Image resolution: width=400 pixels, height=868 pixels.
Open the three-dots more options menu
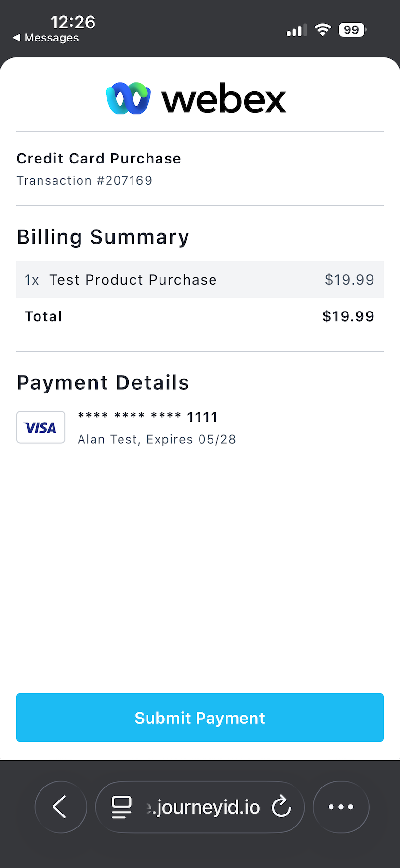(341, 807)
